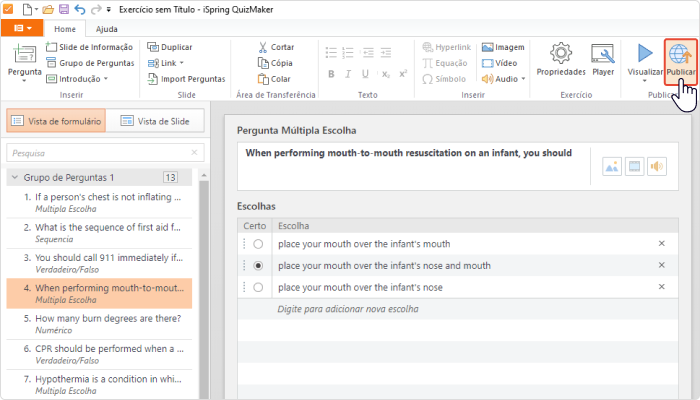Preview quiz with Visualizar
Screen dimensions: 700x400
645,59
